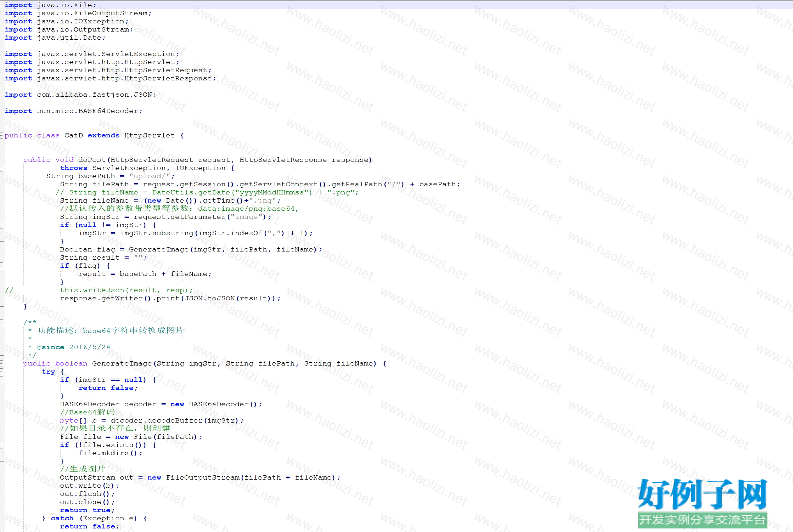Click the 'return true;' statement

click(x=87, y=510)
